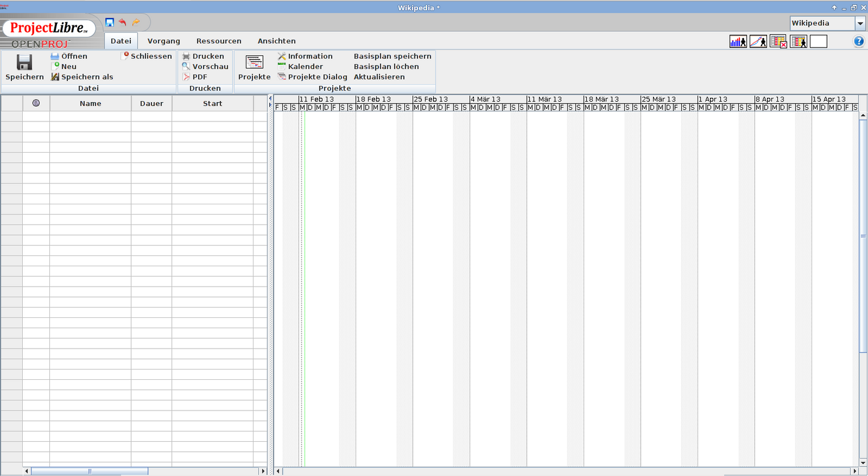Click the horizontal scrollbar of the task table
Screen dimensions: 868x476
coord(90,471)
